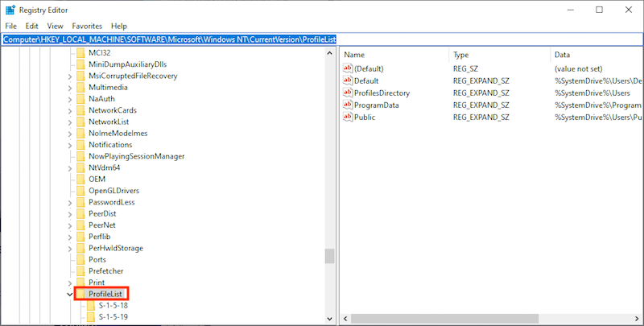Screen dimensions: 644x326
Task: Expand the MsiCorruptedFileRecovery key
Action: 70,76
